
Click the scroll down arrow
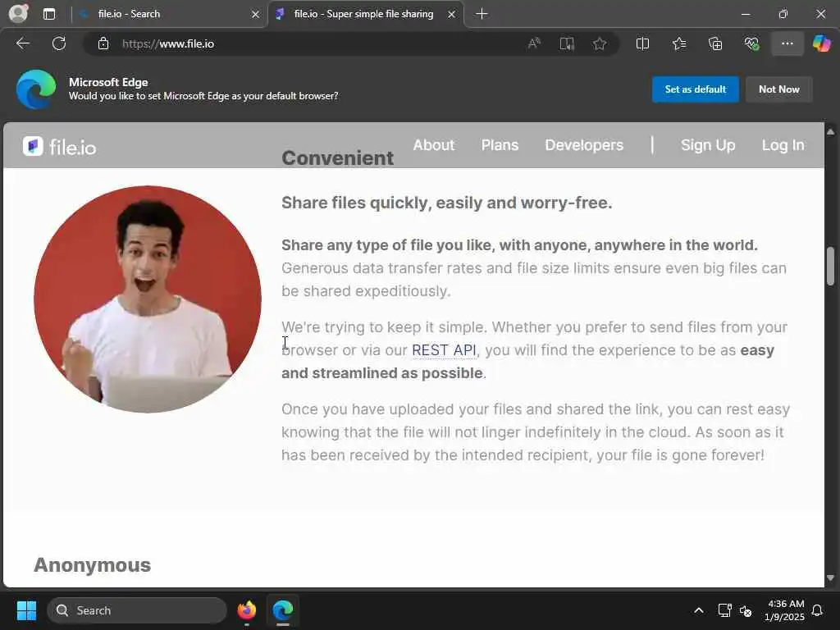[x=830, y=578]
